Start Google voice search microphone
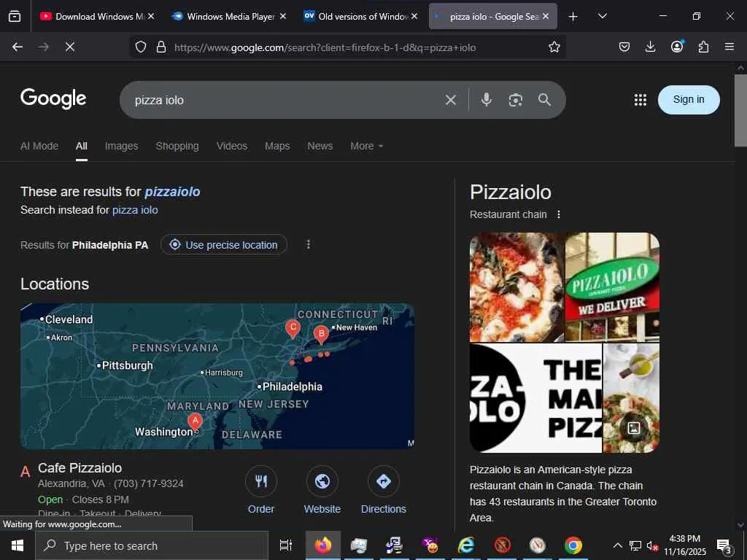The width and height of the screenshot is (747, 560). (x=487, y=100)
